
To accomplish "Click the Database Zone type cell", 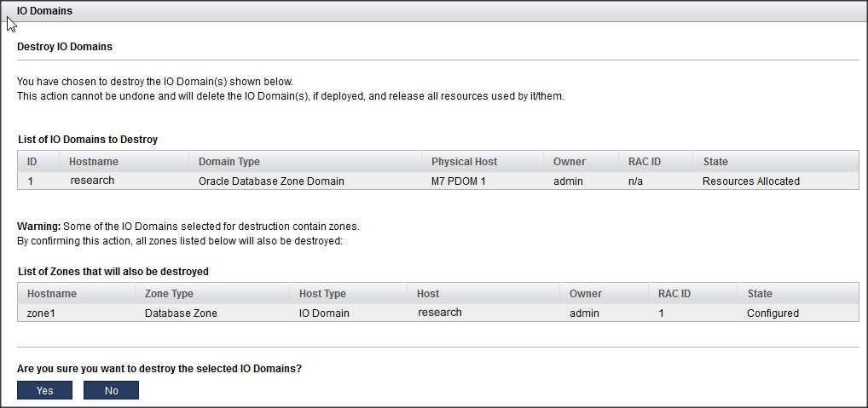I will 181,313.
